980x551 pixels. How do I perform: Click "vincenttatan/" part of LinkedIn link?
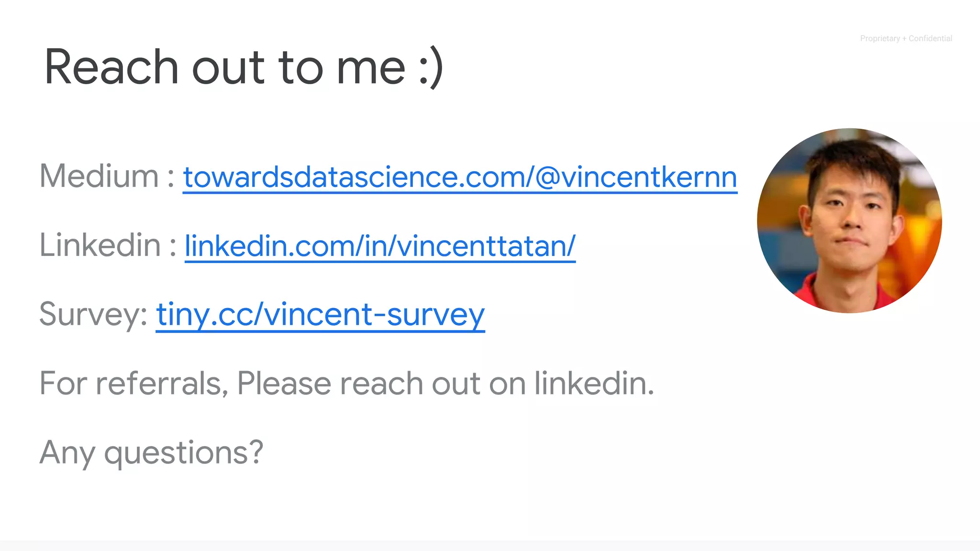coord(486,246)
